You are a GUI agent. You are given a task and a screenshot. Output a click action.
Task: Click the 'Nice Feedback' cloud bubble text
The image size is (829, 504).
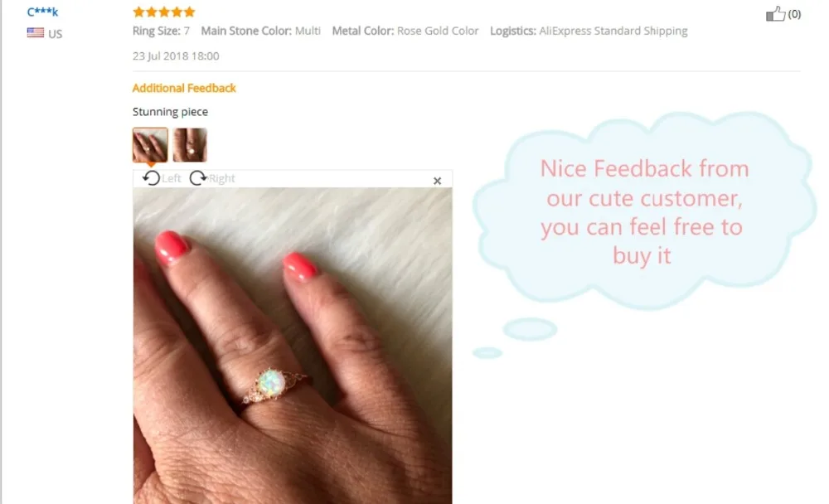pyautogui.click(x=643, y=212)
